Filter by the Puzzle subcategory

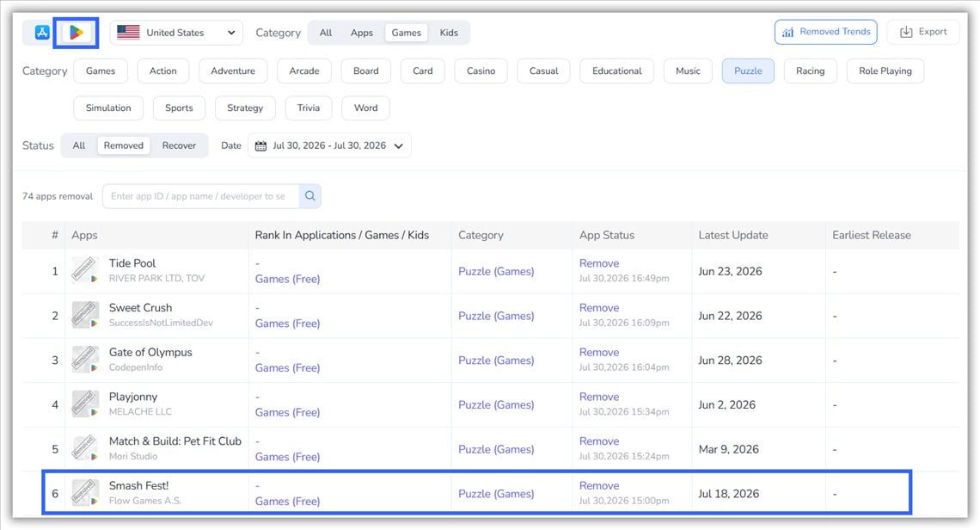[748, 71]
